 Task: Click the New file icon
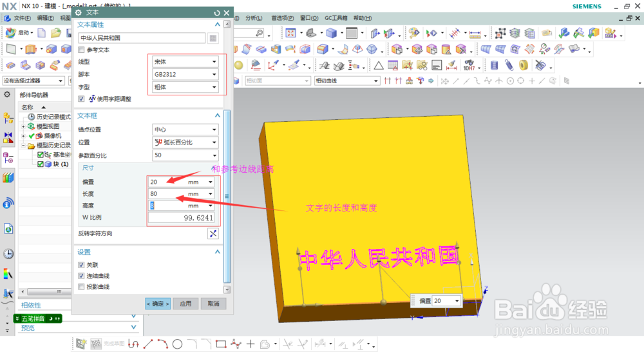coord(41,32)
